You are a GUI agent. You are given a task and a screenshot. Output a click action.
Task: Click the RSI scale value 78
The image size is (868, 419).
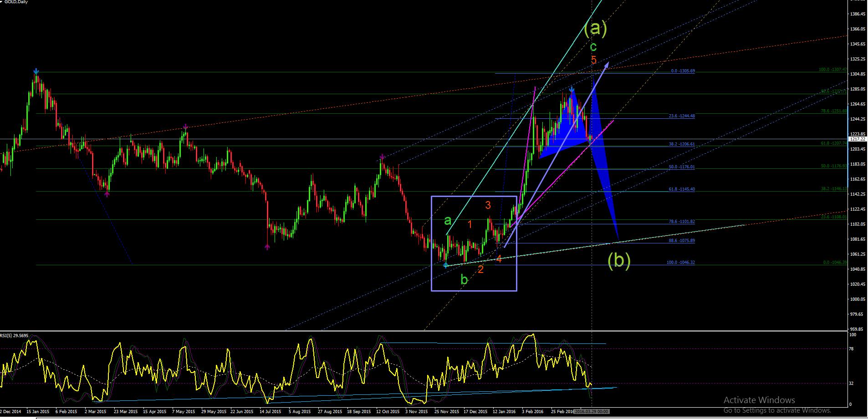click(x=852, y=349)
